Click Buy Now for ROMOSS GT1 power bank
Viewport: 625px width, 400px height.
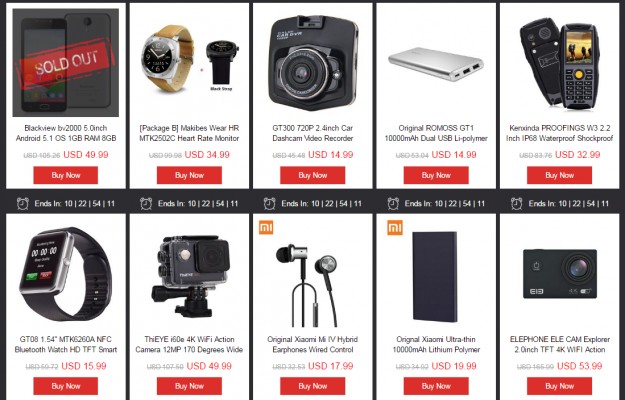(436, 175)
